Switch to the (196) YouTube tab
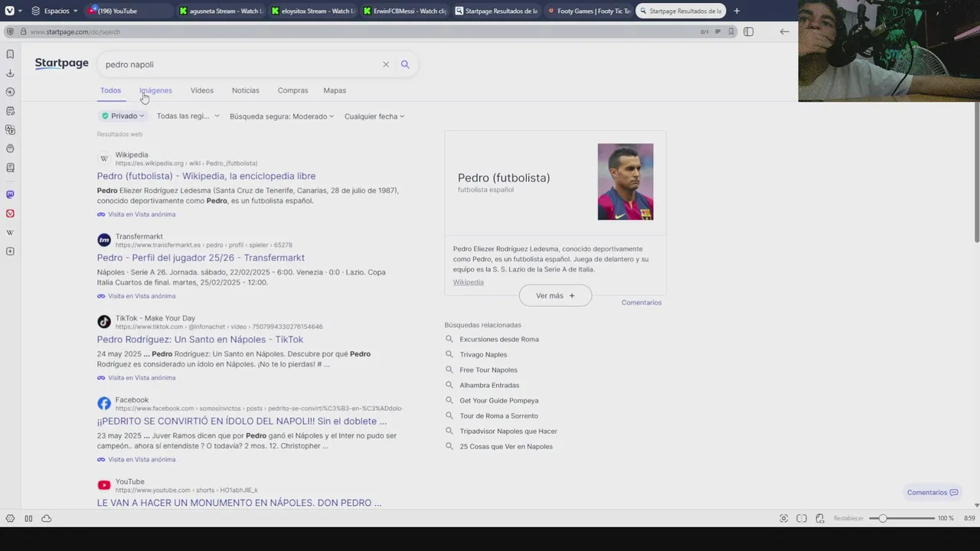 [127, 11]
